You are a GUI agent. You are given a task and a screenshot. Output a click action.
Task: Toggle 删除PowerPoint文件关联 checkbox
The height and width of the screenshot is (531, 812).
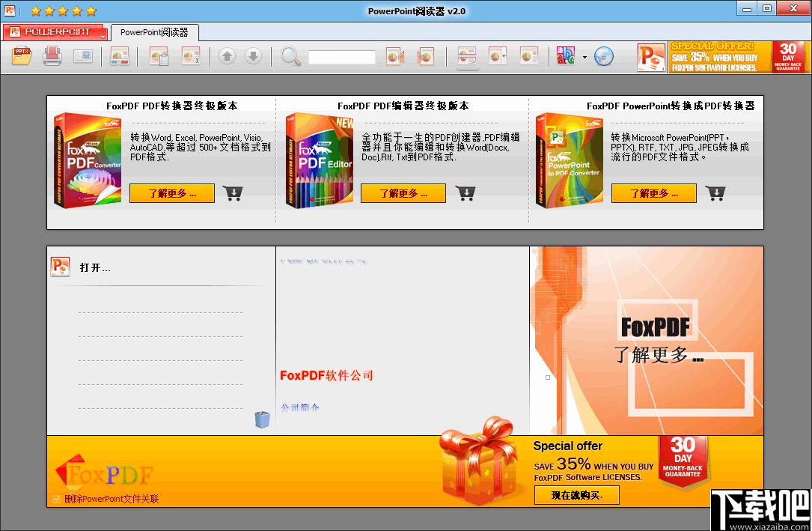click(56, 499)
